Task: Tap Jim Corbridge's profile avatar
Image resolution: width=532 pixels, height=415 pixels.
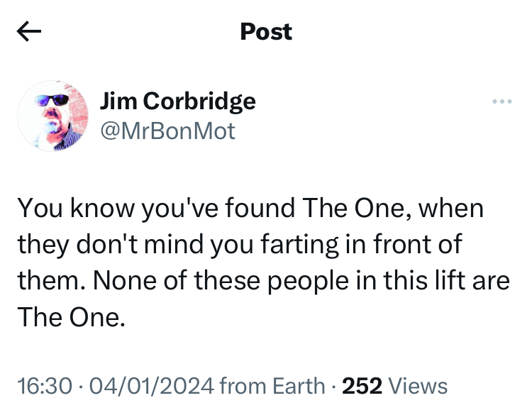Action: coord(52,115)
